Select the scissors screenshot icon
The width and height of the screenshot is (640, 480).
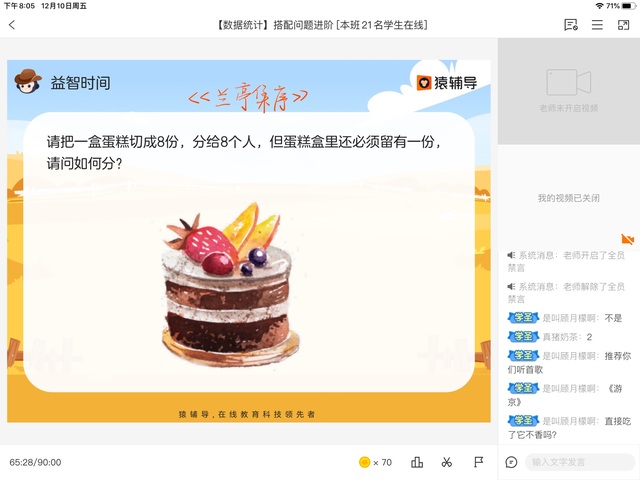(x=447, y=462)
